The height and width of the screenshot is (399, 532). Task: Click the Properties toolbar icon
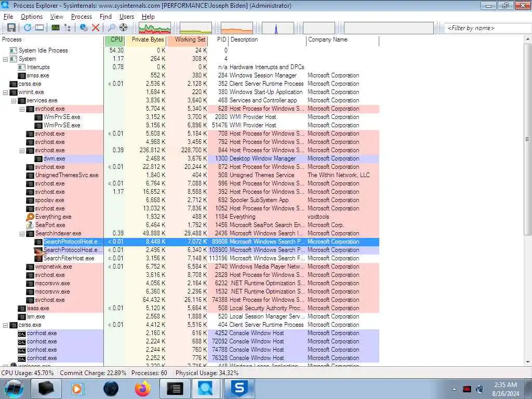(x=84, y=28)
